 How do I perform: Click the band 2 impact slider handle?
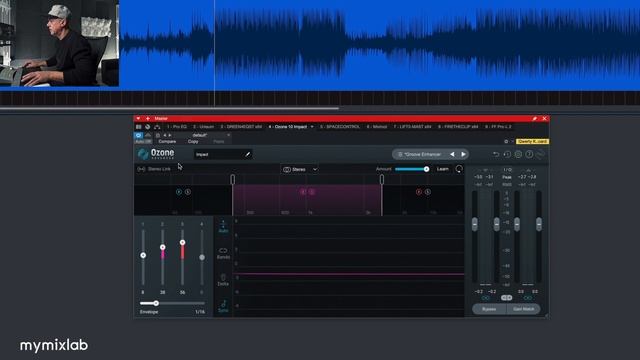click(162, 247)
